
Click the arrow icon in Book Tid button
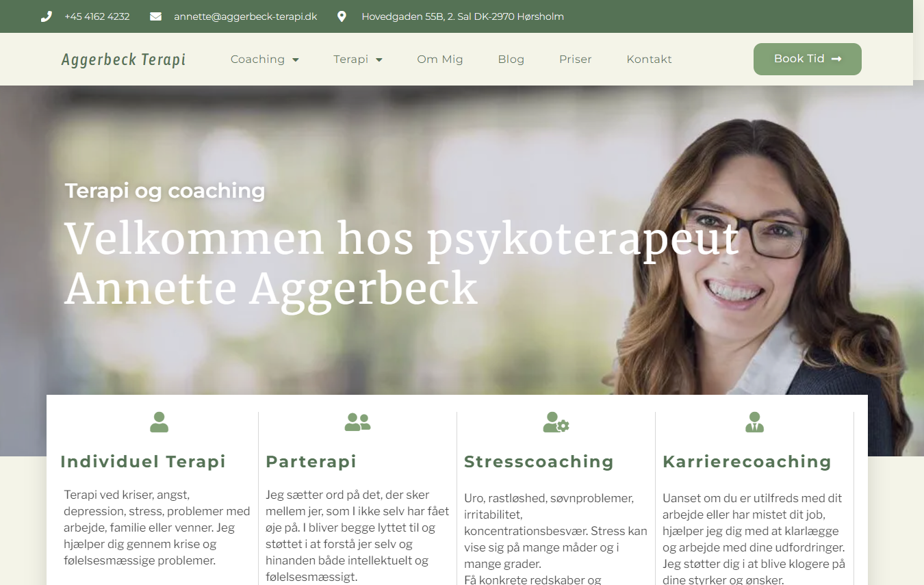point(836,59)
